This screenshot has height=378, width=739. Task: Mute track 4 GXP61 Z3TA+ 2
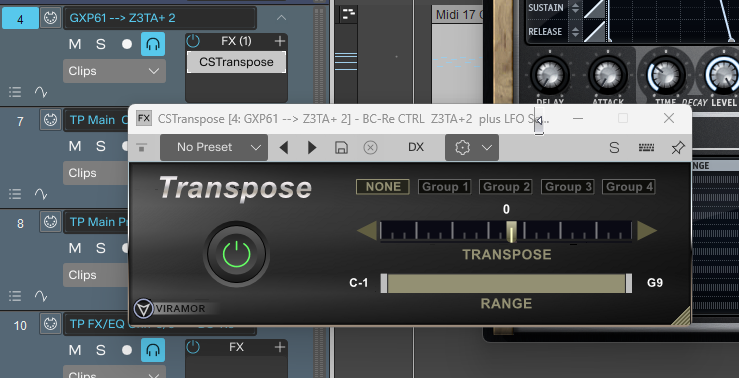click(x=75, y=44)
